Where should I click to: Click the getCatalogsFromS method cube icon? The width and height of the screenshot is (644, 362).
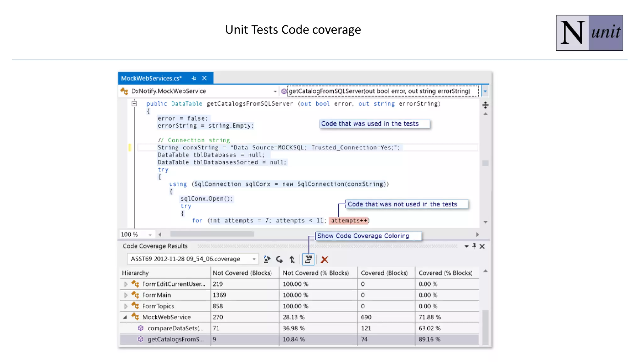click(141, 339)
